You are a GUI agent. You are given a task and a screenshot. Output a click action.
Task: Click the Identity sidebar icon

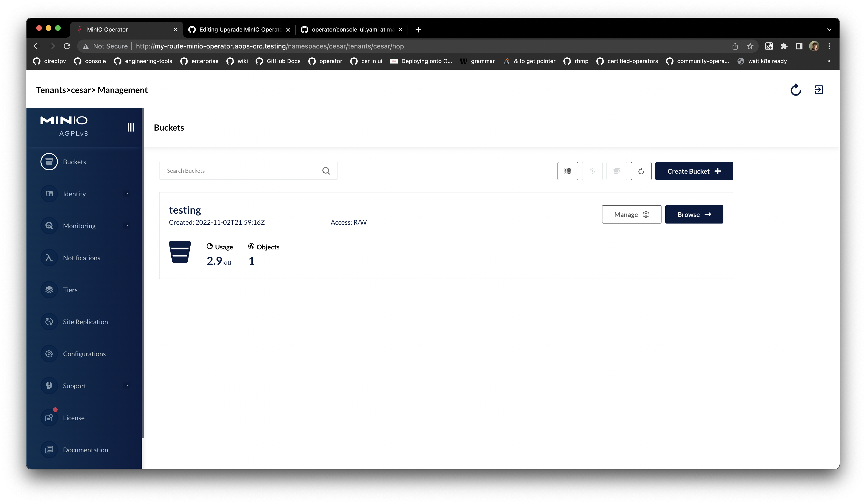click(49, 194)
